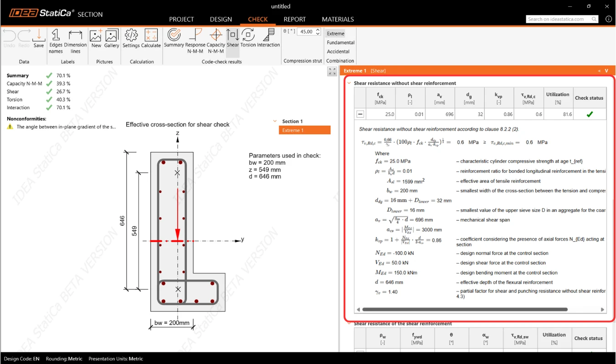Open the info icon at top right

coord(609,19)
